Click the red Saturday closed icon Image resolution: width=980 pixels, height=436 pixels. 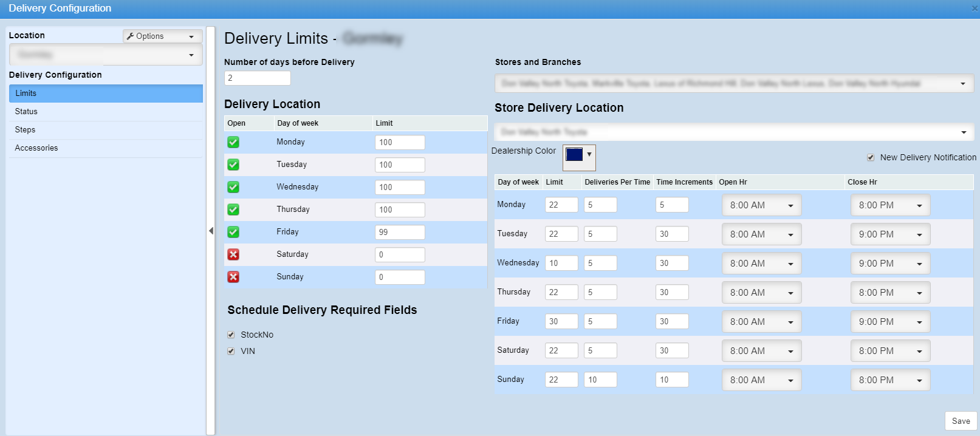pyautogui.click(x=233, y=254)
